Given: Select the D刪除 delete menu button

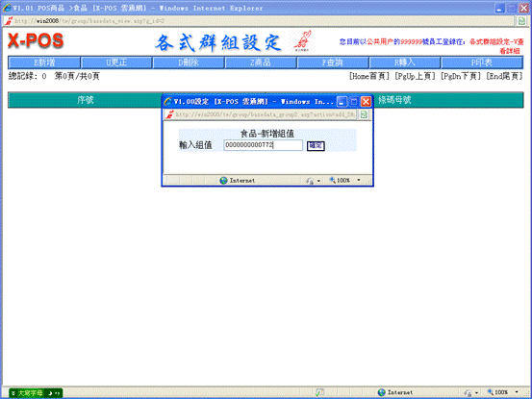Looking at the screenshot, I should coord(189,62).
